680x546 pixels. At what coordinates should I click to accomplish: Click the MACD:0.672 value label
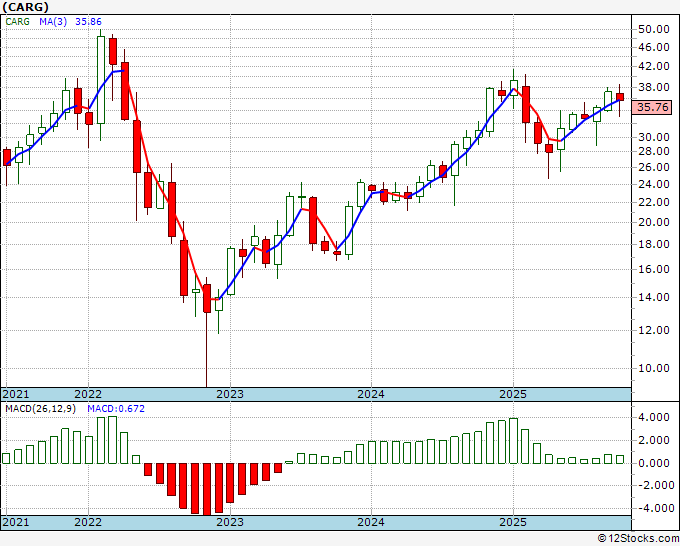pos(116,409)
